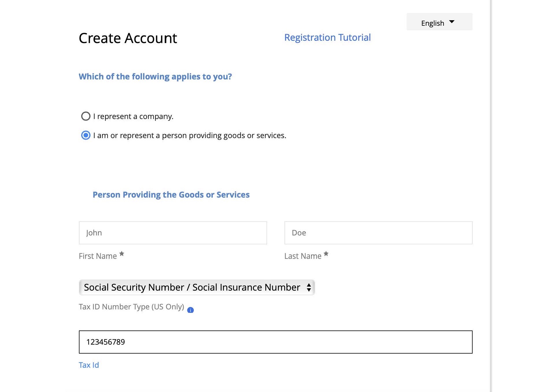Open the Tax ID Number Type dropdown
Viewport: 557px width, 392px height.
197,287
